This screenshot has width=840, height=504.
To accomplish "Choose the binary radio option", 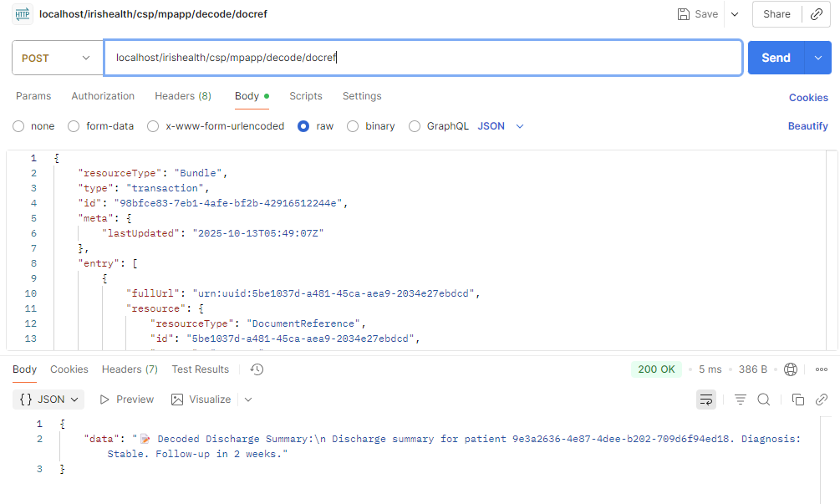I will 353,126.
